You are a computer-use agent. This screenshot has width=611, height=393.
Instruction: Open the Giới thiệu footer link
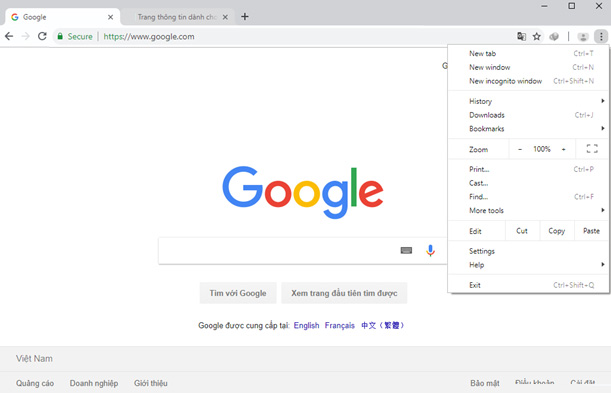151,383
